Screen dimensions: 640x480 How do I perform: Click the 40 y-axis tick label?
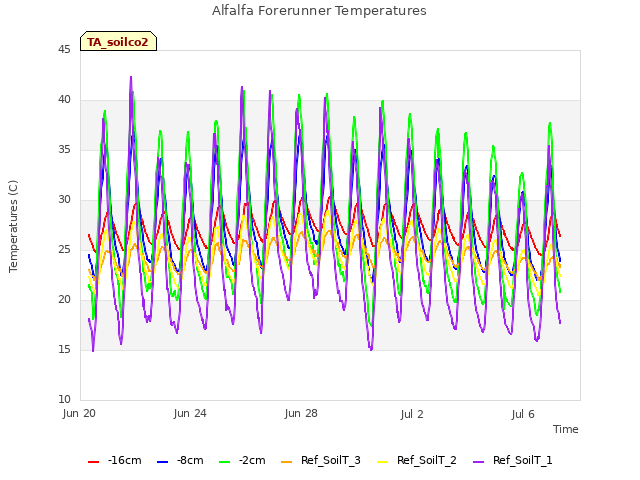click(64, 100)
